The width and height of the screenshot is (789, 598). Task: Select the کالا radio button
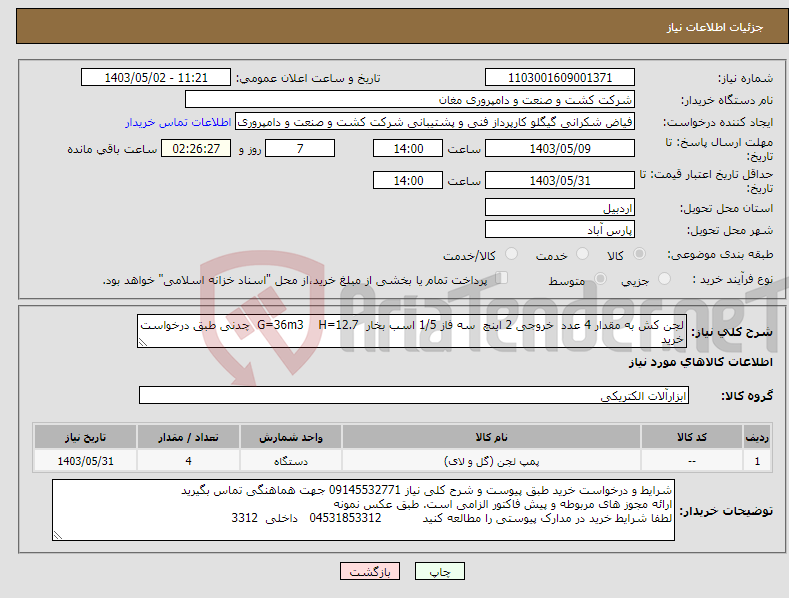[639, 254]
